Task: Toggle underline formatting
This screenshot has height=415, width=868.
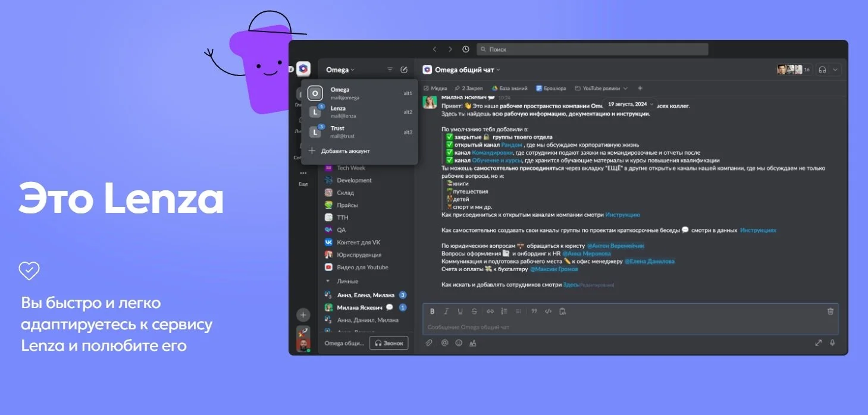Action: pyautogui.click(x=460, y=311)
